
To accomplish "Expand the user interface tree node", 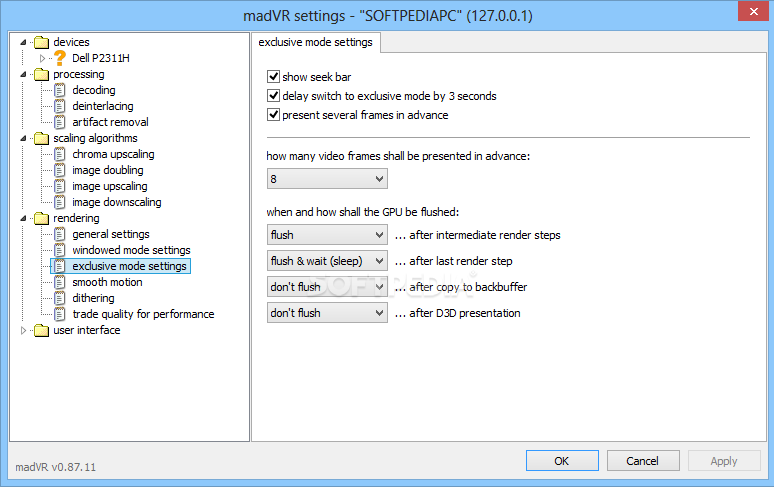I will tap(23, 331).
